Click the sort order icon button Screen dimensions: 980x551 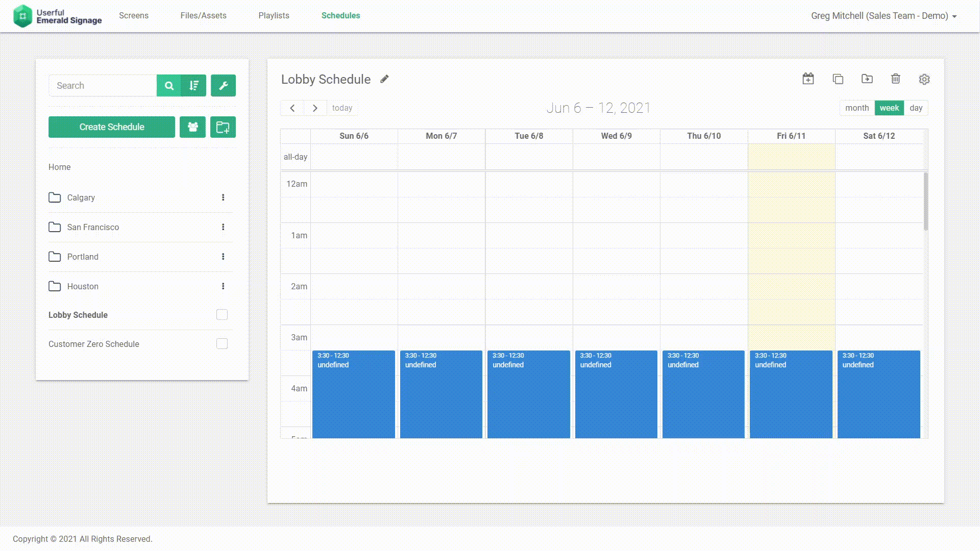194,86
